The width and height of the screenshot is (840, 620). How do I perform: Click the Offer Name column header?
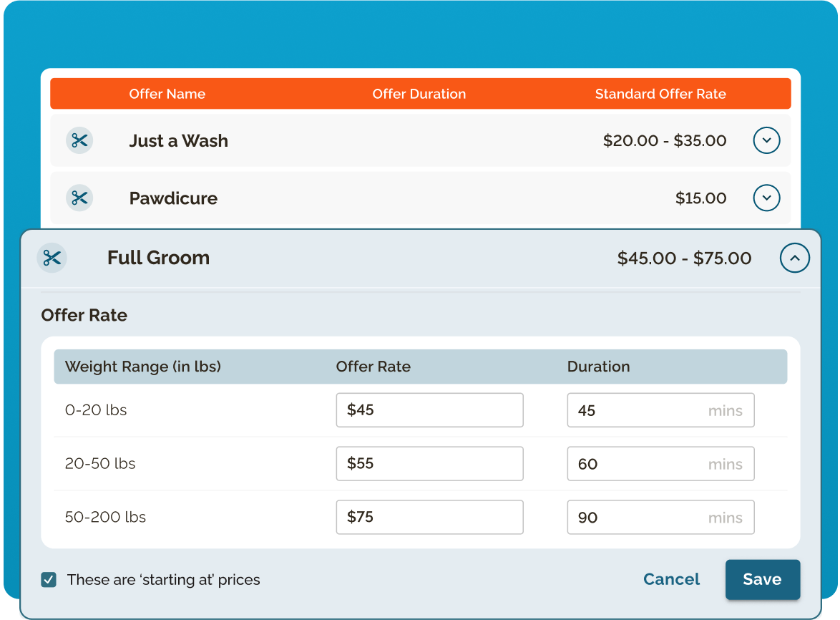167,94
